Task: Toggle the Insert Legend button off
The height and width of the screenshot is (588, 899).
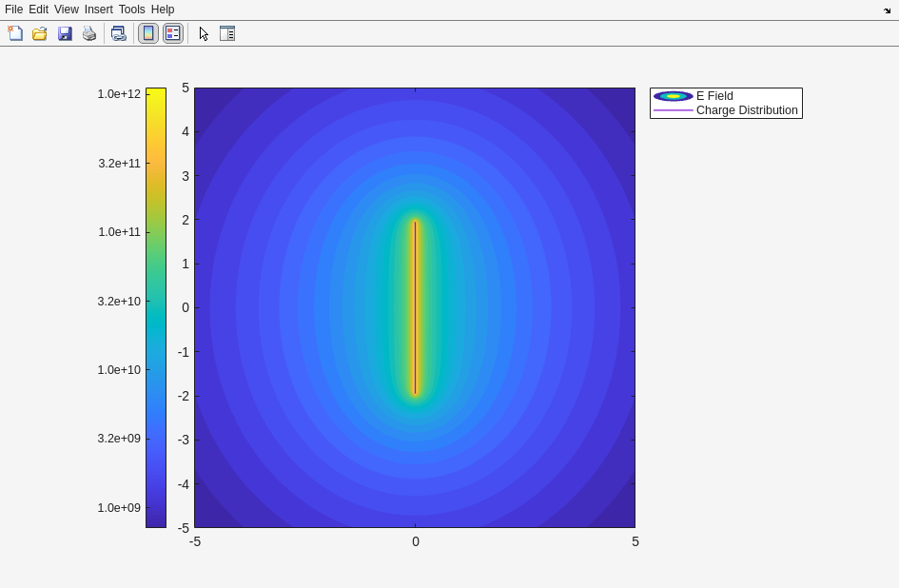Action: click(173, 33)
